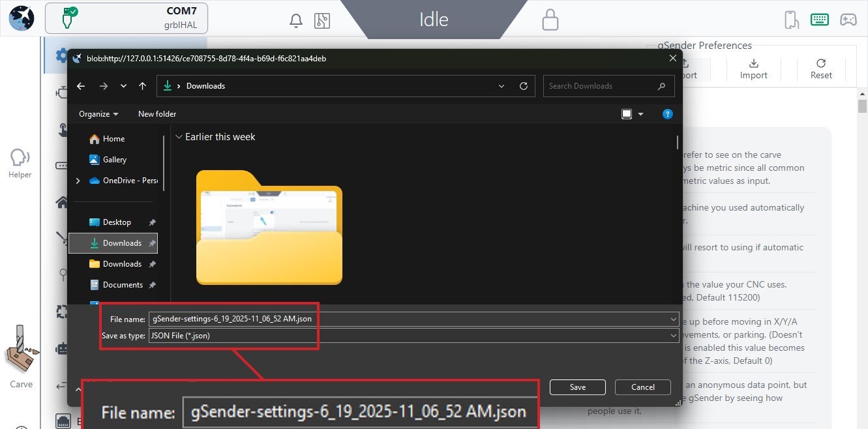Screen dimensions: 868x429
Task: Select Desktop in navigation pane
Action: pos(117,222)
